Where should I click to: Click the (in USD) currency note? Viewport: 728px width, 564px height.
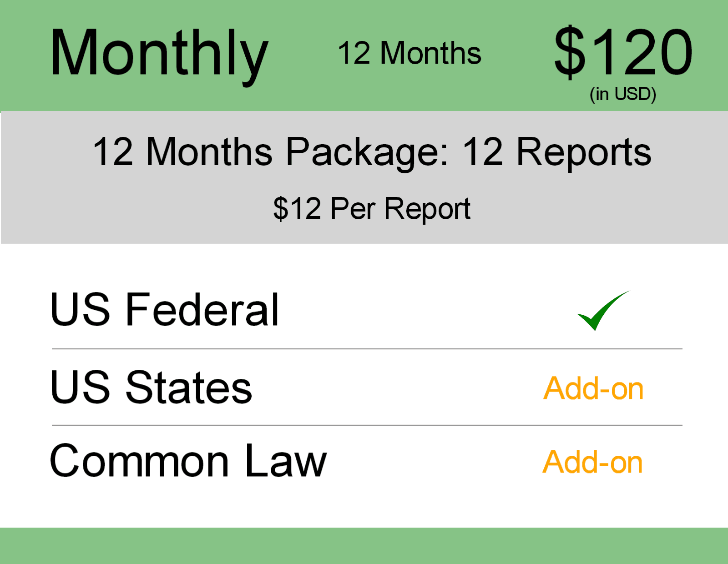[x=623, y=94]
